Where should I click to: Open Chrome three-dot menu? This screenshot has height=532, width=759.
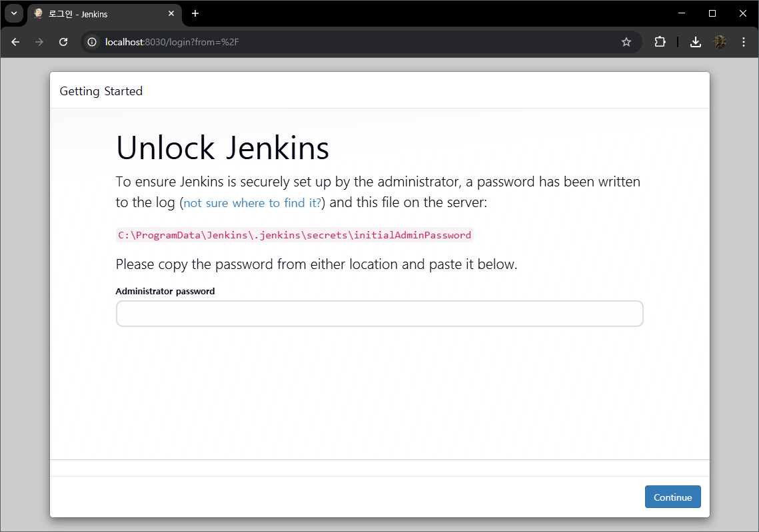point(744,42)
